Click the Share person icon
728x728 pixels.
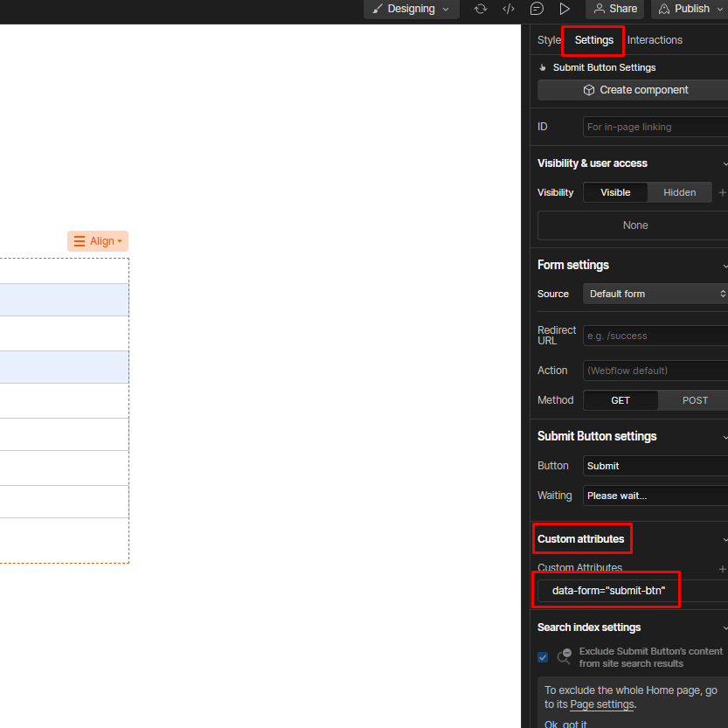[x=600, y=9]
